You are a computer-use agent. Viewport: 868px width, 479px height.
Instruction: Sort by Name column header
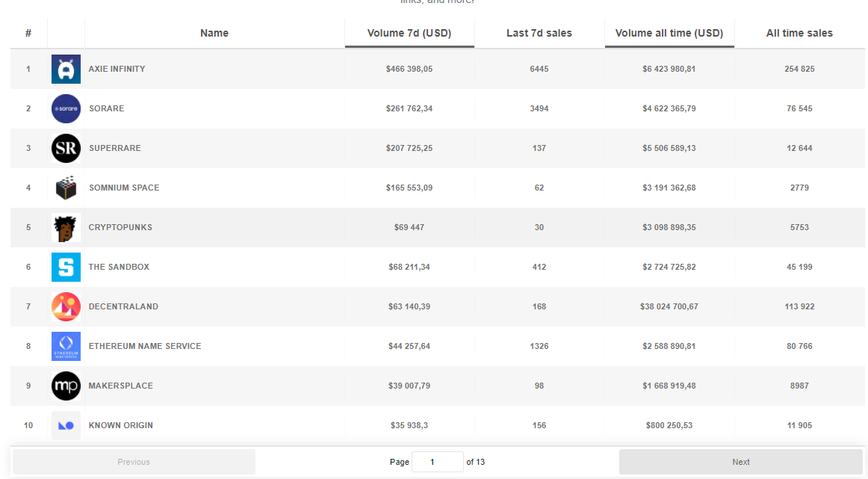[214, 33]
